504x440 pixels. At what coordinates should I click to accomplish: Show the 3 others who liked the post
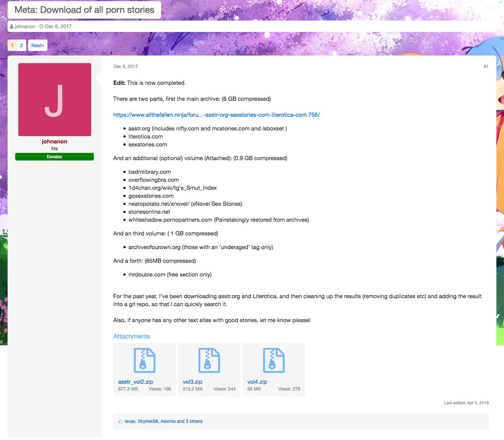click(194, 421)
